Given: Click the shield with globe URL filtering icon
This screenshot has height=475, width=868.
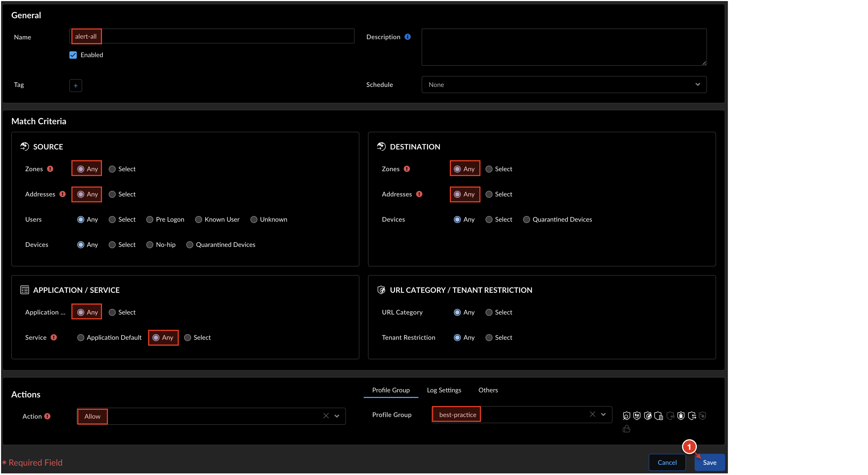Looking at the screenshot, I should point(648,416).
